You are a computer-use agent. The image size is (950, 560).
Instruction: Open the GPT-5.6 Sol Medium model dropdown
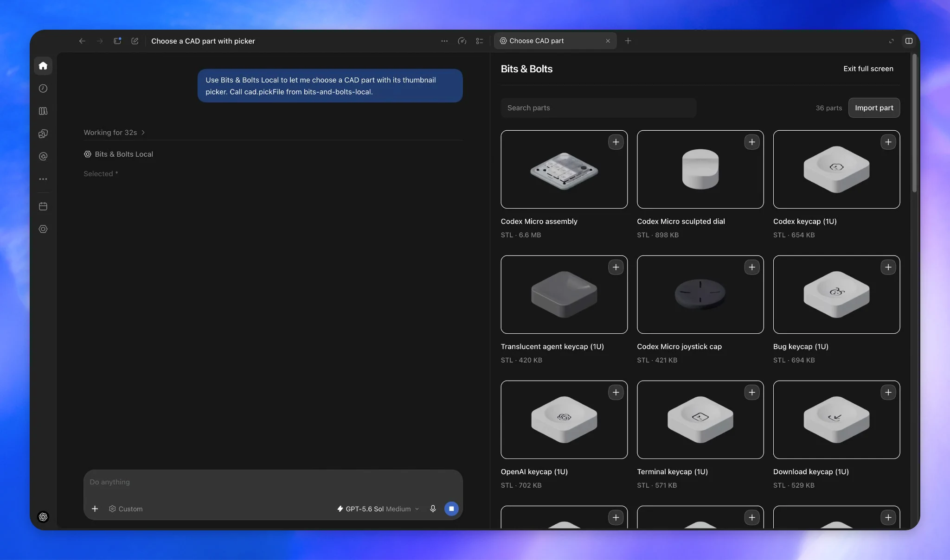click(x=378, y=509)
